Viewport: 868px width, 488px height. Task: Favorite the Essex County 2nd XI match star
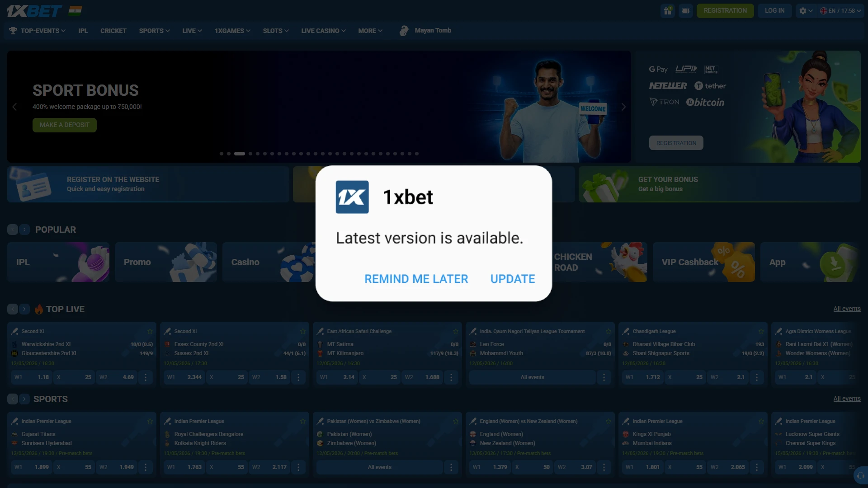(x=303, y=331)
